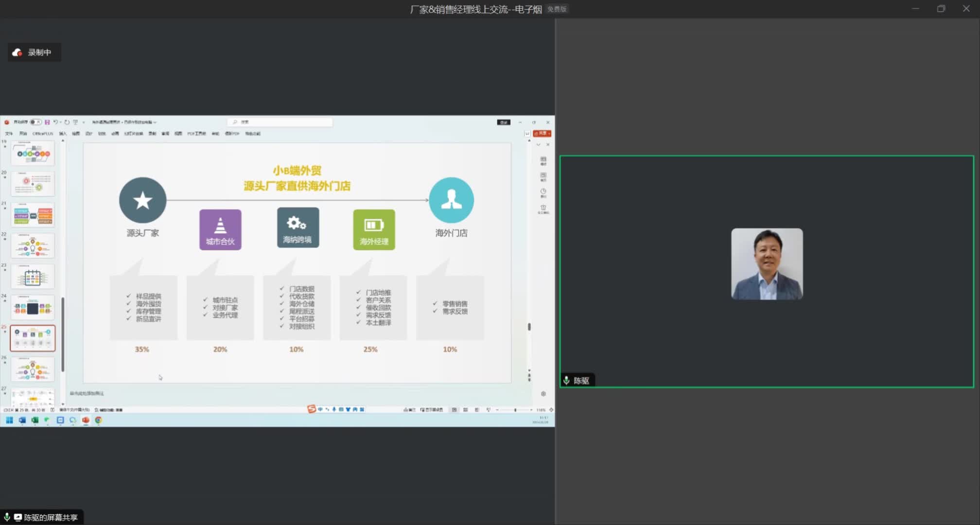Toggle the AutoSave switch
Screen dimensions: 980x525
(x=35, y=122)
